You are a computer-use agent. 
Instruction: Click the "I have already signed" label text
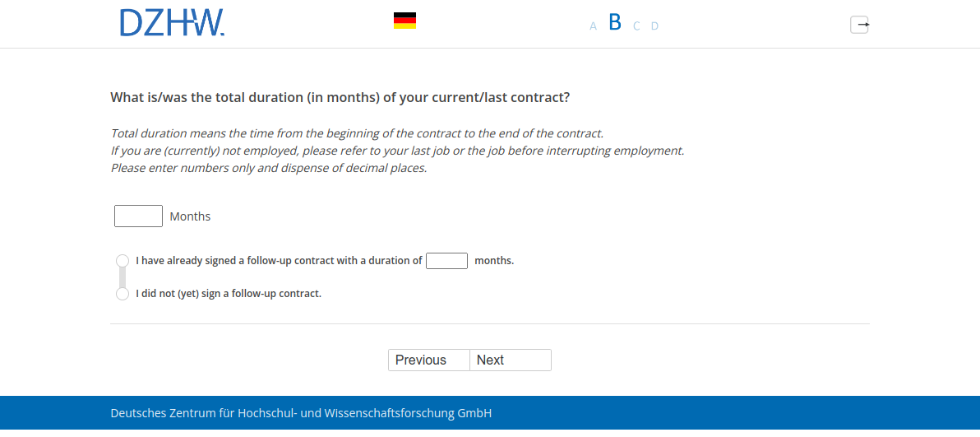279,261
